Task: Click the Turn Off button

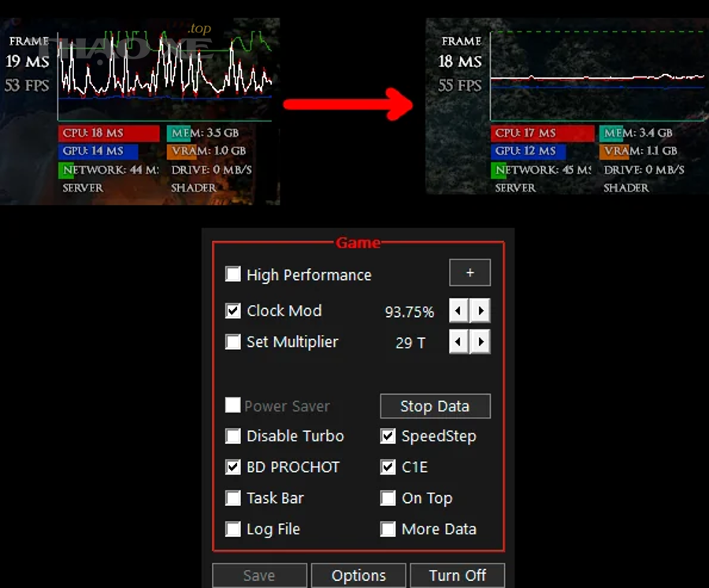Action: pos(457,575)
